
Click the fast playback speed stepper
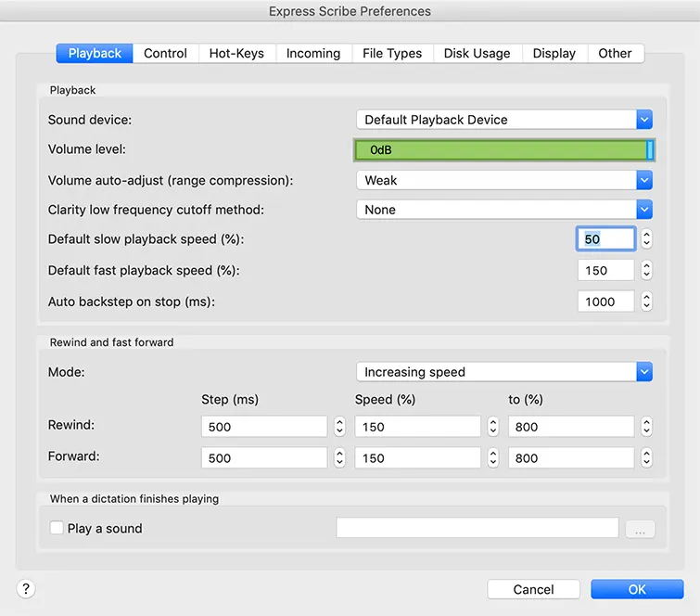tap(646, 270)
